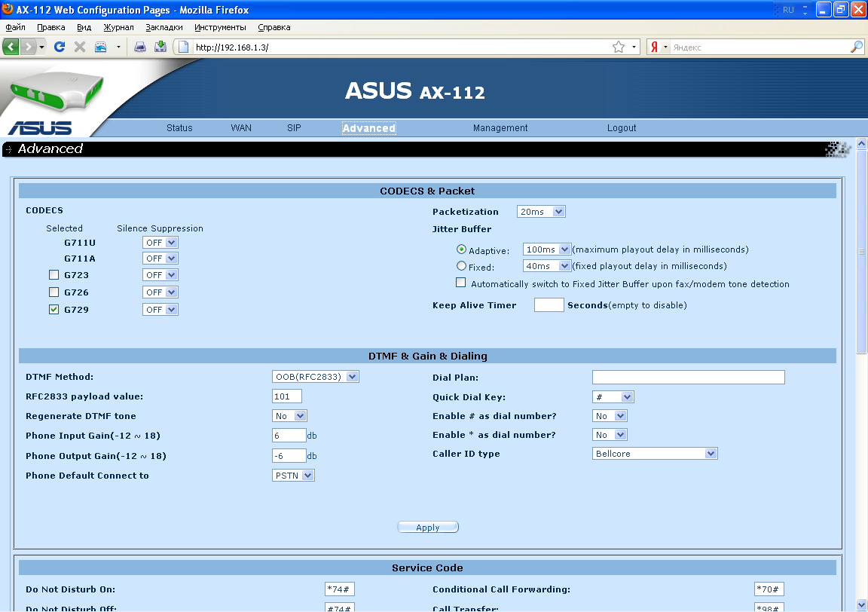Open Quick Dial Key dropdown
The width and height of the screenshot is (868, 612).
(613, 397)
